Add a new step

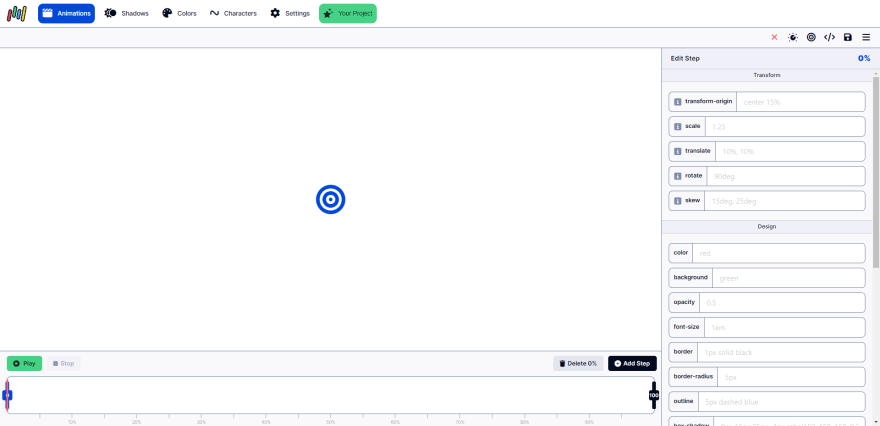point(632,363)
